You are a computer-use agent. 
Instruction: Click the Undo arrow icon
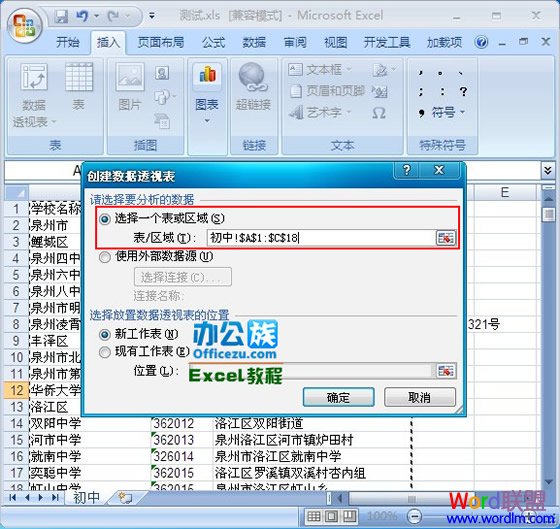(x=82, y=16)
